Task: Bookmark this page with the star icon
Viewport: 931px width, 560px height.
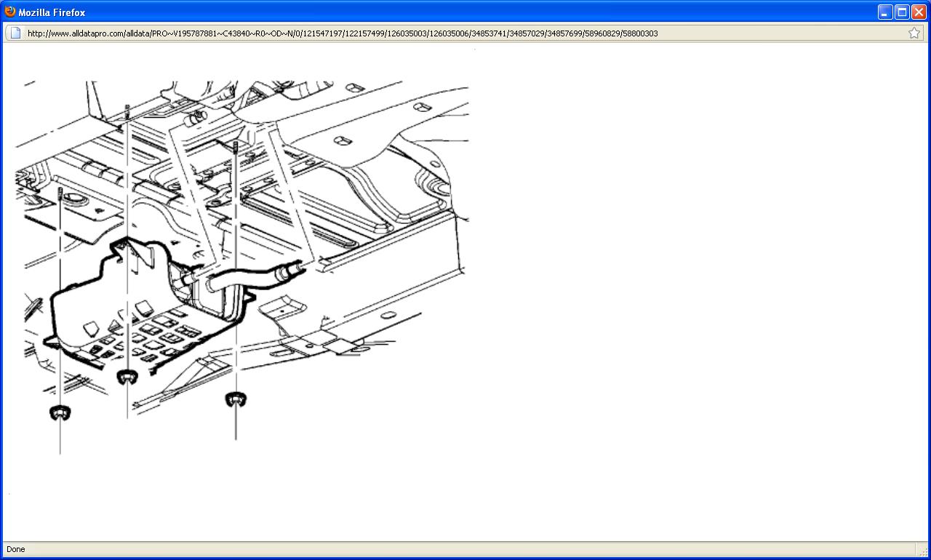Action: click(914, 33)
